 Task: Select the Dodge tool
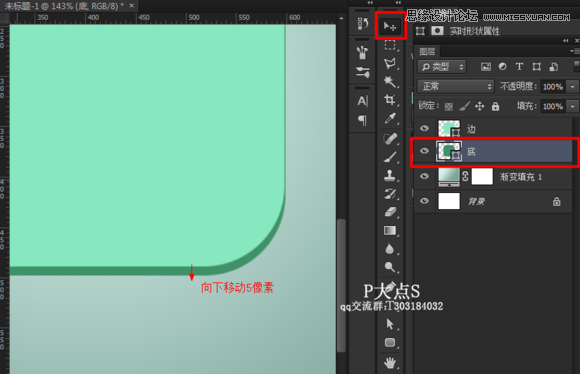coord(390,267)
